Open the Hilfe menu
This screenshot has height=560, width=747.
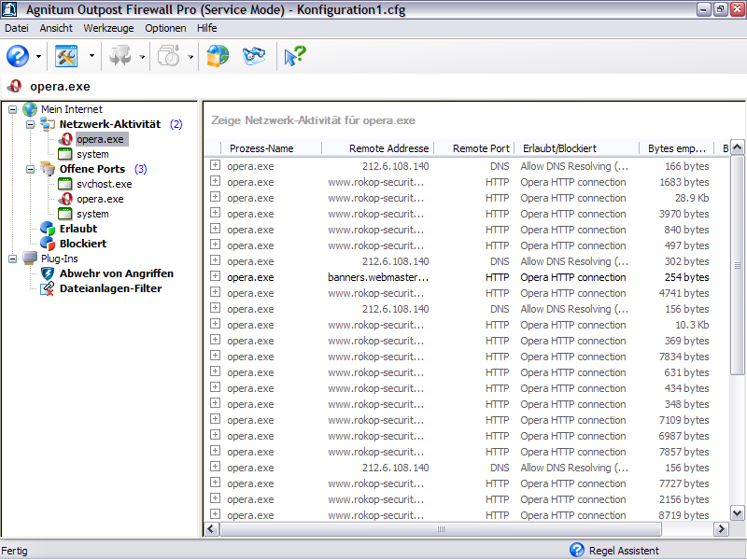click(206, 28)
